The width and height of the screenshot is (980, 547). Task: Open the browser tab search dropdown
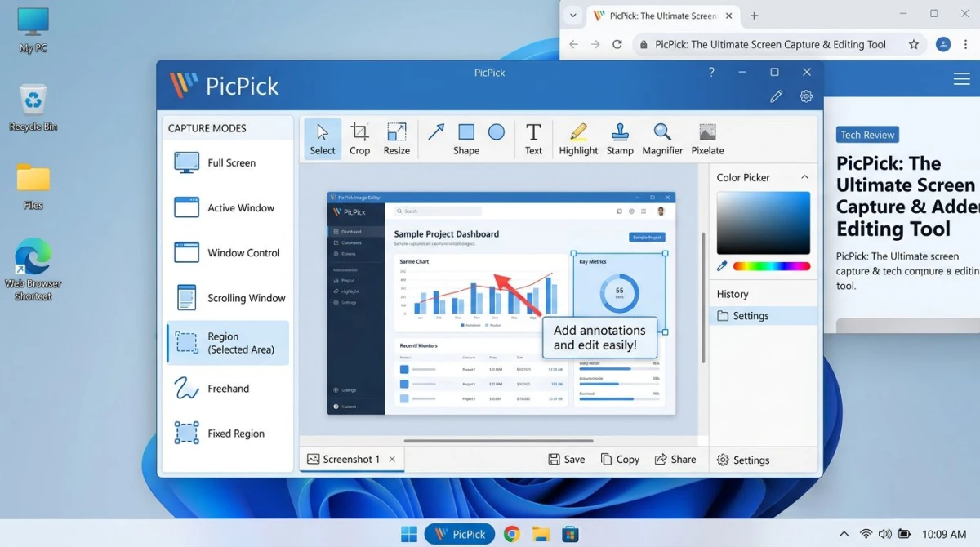pos(573,16)
